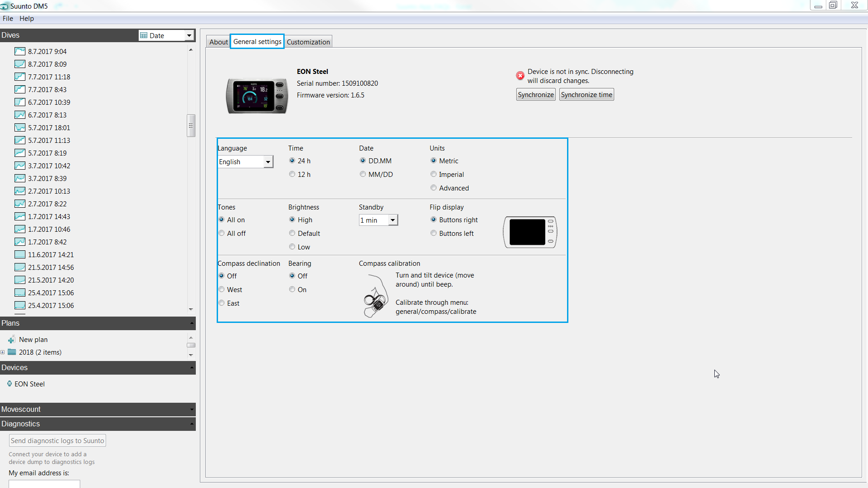
Task: Set brightness to Low
Action: coord(292,247)
